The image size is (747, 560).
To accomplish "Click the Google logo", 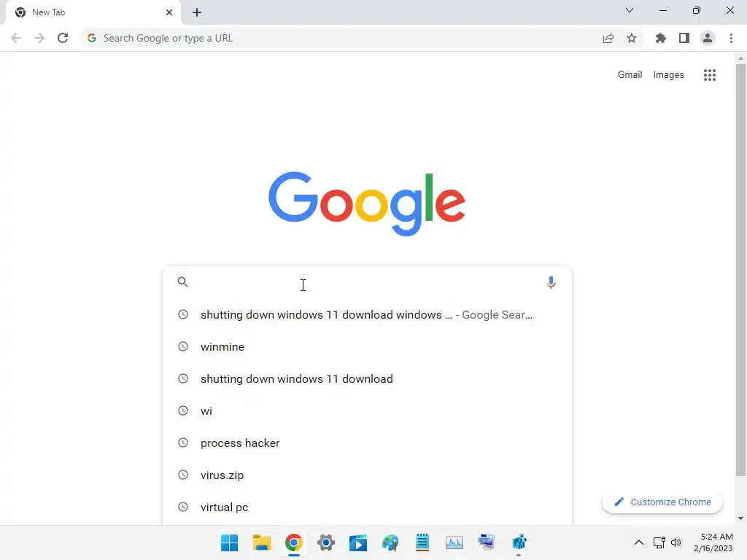I will click(x=367, y=203).
